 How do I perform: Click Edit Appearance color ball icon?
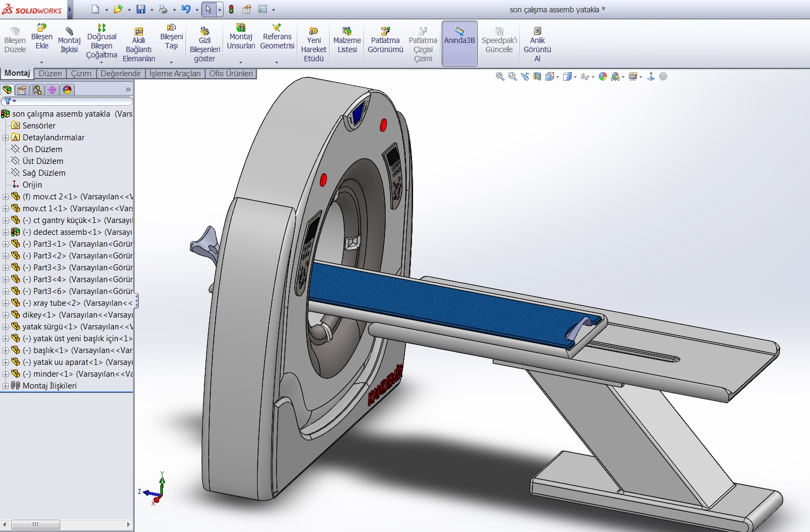pyautogui.click(x=603, y=76)
